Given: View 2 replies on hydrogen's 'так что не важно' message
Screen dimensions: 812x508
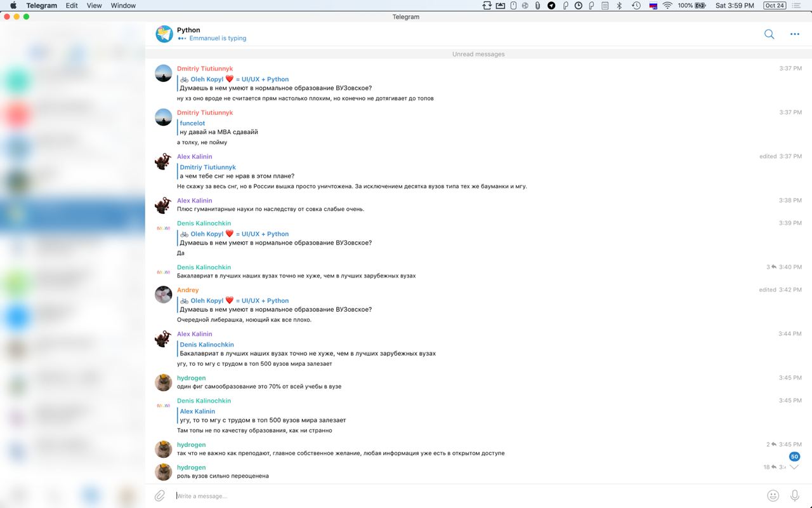Looking at the screenshot, I should (771, 444).
